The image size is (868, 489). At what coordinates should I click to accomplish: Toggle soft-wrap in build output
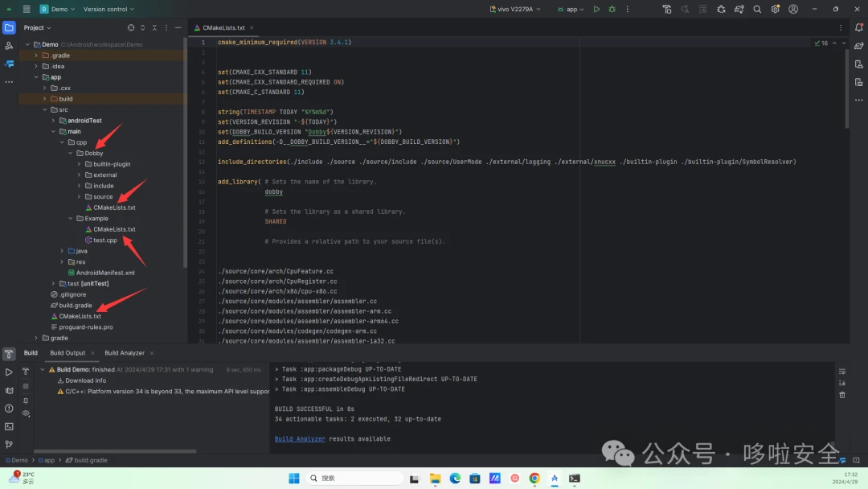842,372
